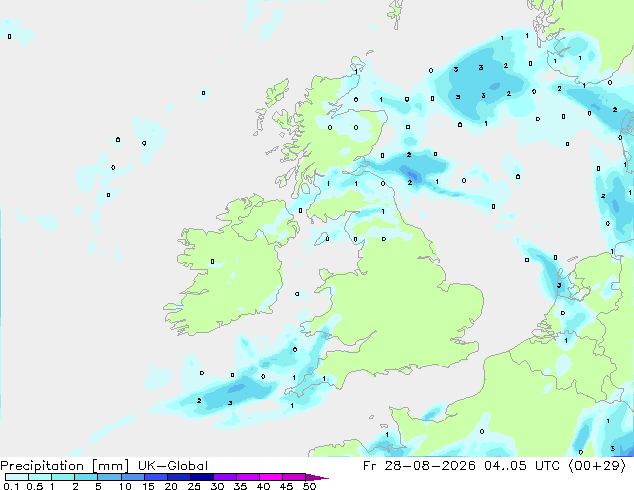Click the 'Precipitation' title text

pos(42,466)
